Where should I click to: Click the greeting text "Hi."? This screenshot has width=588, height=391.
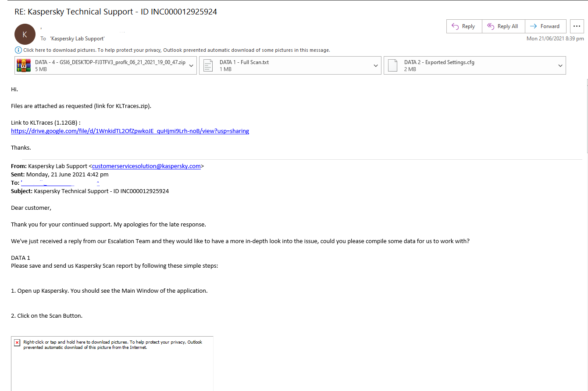(x=14, y=89)
